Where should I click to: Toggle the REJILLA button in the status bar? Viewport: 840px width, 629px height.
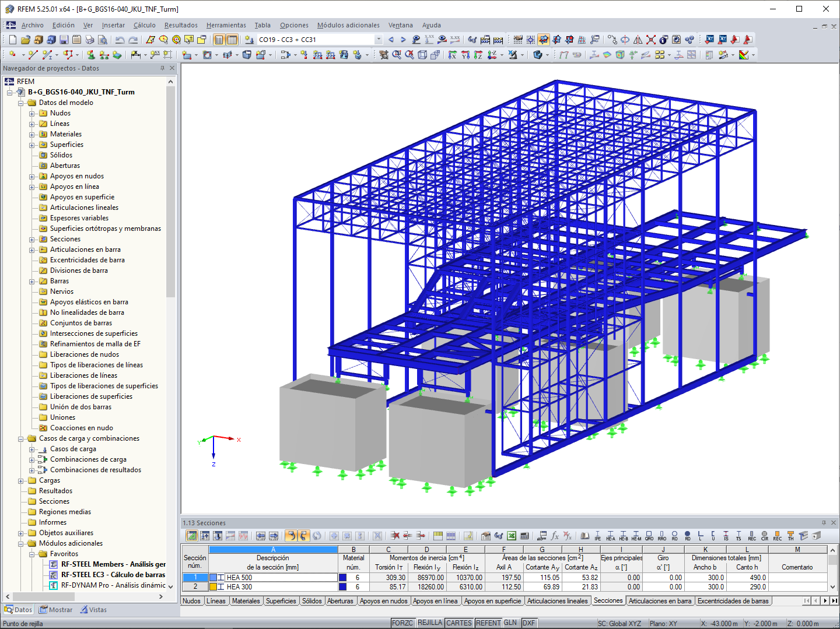click(x=430, y=623)
